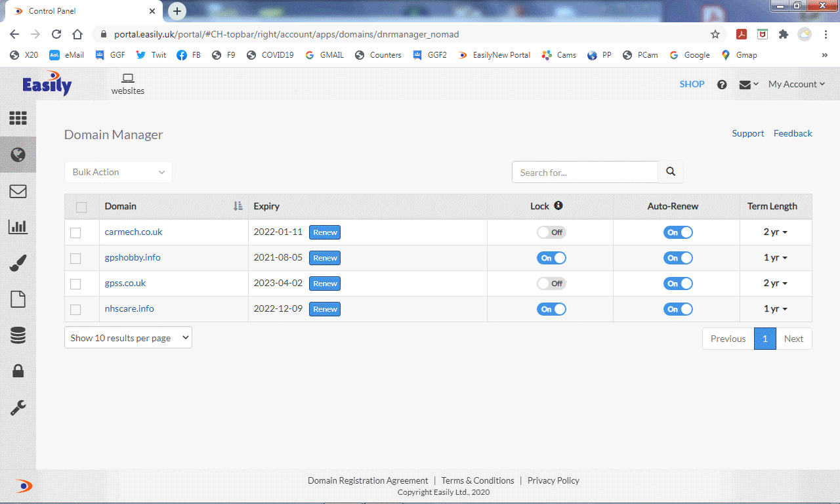Select the paintbrush design icon in sidebar
This screenshot has height=504, width=840.
(x=18, y=263)
